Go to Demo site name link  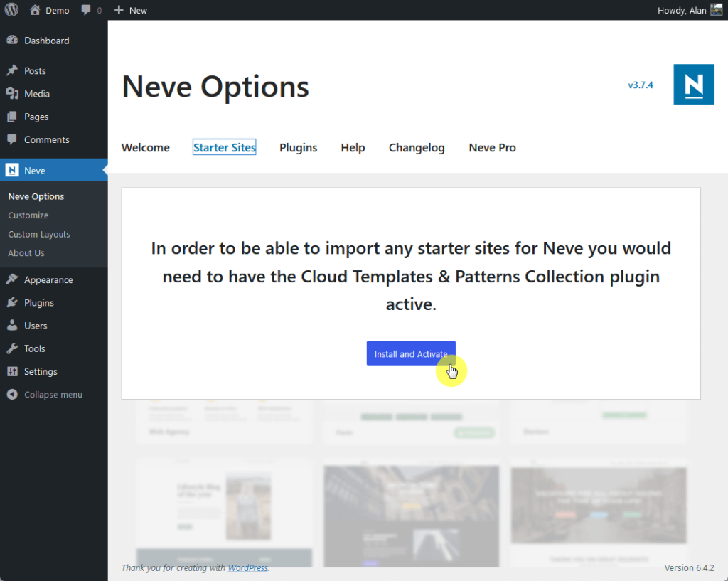tap(57, 10)
